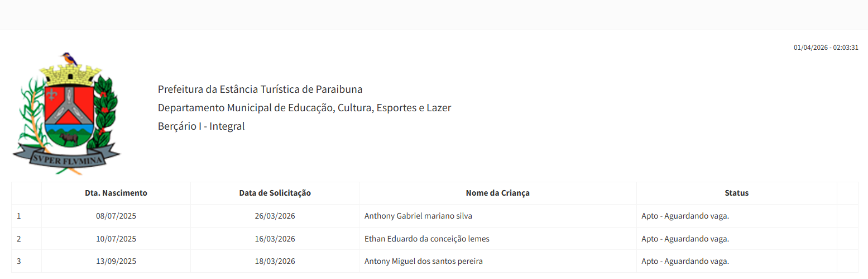Image resolution: width=868 pixels, height=279 pixels.
Task: Click the Dta. Nascimento column header
Action: (x=116, y=193)
